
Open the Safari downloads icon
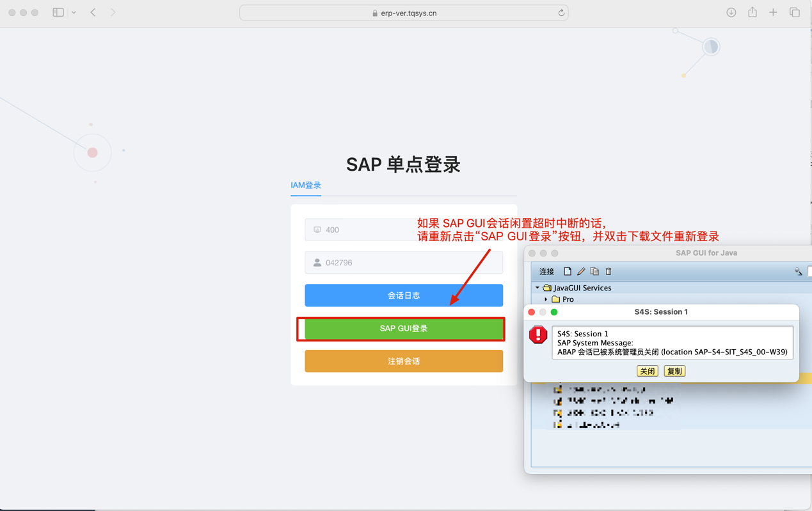pyautogui.click(x=731, y=13)
